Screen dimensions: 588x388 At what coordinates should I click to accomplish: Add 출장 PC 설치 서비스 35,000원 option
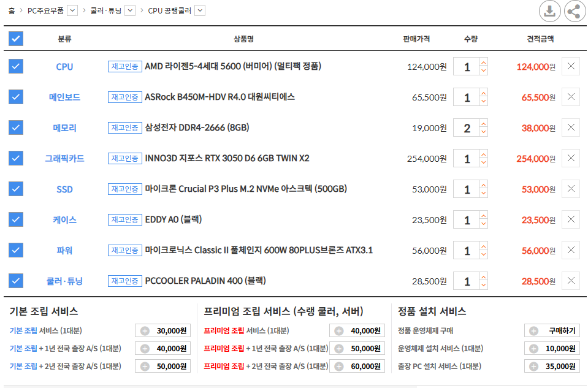tap(552, 366)
